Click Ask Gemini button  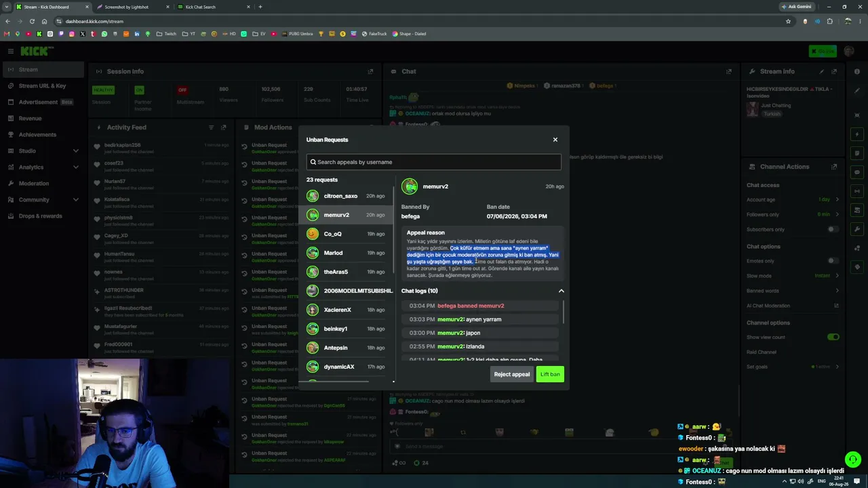coord(796,7)
